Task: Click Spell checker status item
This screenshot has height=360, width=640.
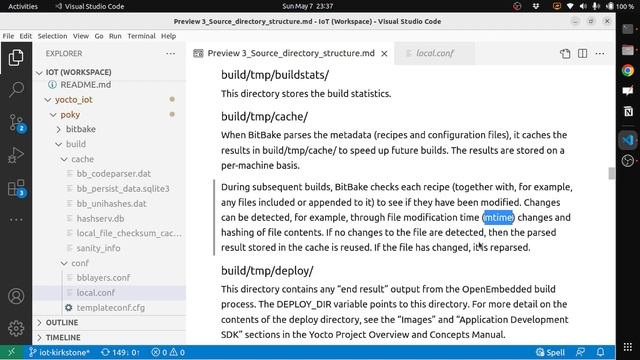Action: pos(550,352)
